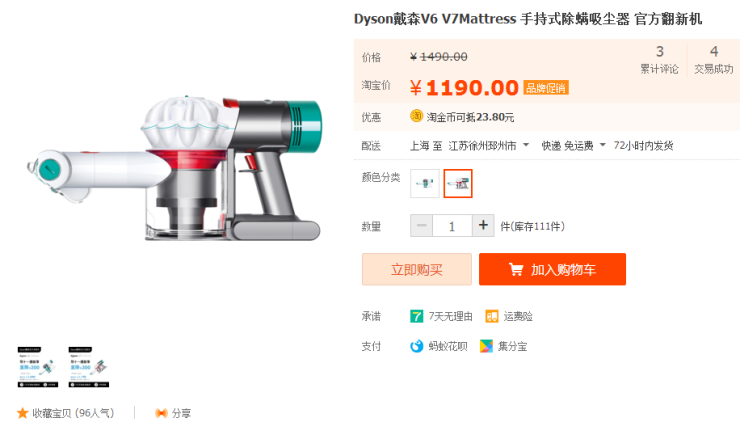Expand the 江苏徐州邳州市 destination dropdown
740x435 pixels.
(x=526, y=145)
